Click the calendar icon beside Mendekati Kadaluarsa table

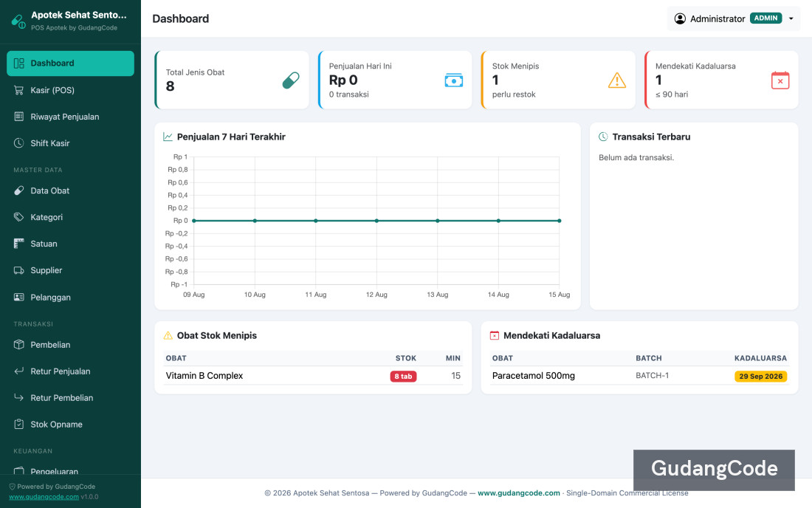pos(495,335)
